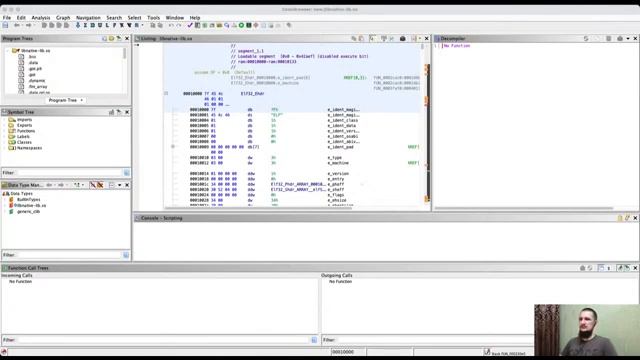
Task: Click the Decompiler refresh icon
Action: pyautogui.click(x=586, y=38)
